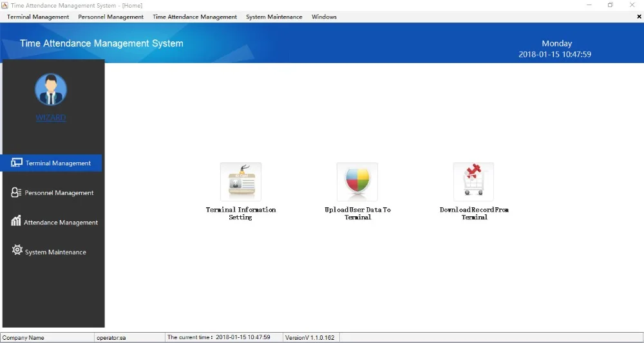Screen dimensions: 644x343
Task: Click the Upload User Data To Terminal shield icon
Action: pyautogui.click(x=357, y=181)
